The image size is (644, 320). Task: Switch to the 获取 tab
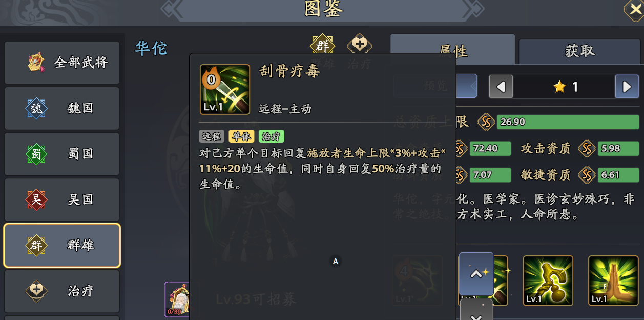click(x=580, y=51)
